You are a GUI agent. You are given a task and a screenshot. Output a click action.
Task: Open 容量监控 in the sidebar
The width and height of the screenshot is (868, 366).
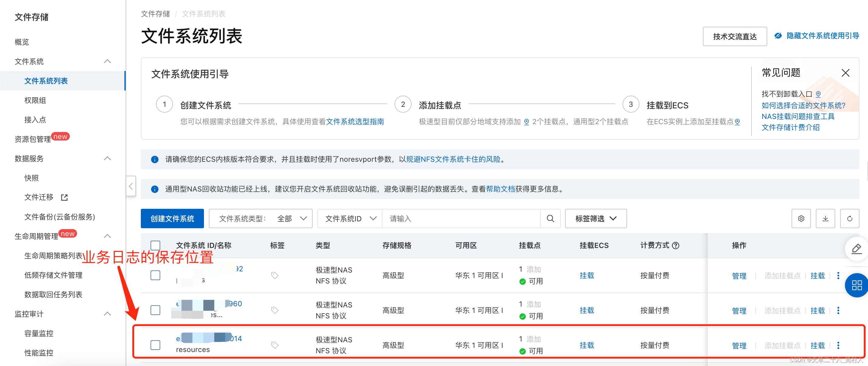(39, 333)
